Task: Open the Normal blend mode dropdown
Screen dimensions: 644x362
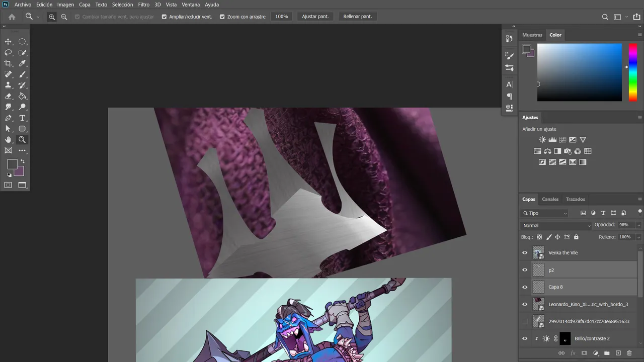Action: pyautogui.click(x=556, y=225)
